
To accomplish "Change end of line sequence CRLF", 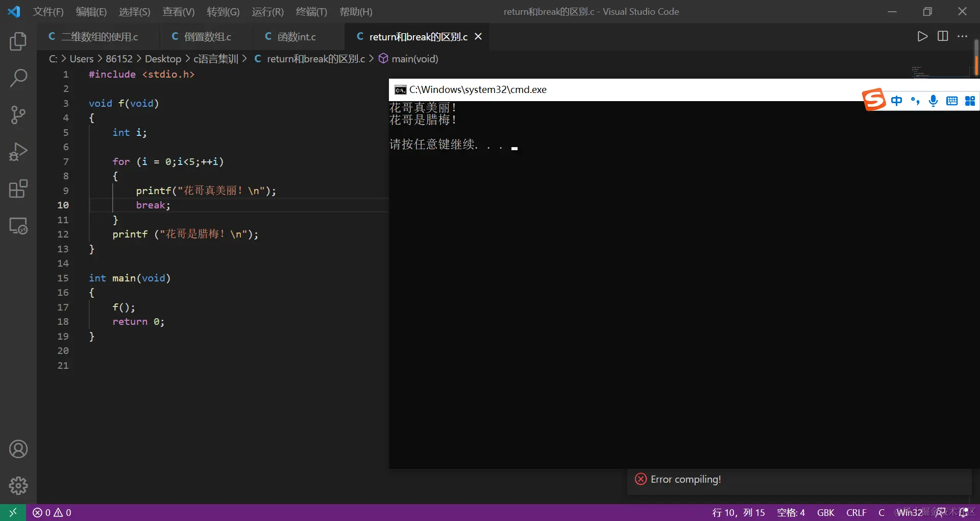I will click(856, 512).
